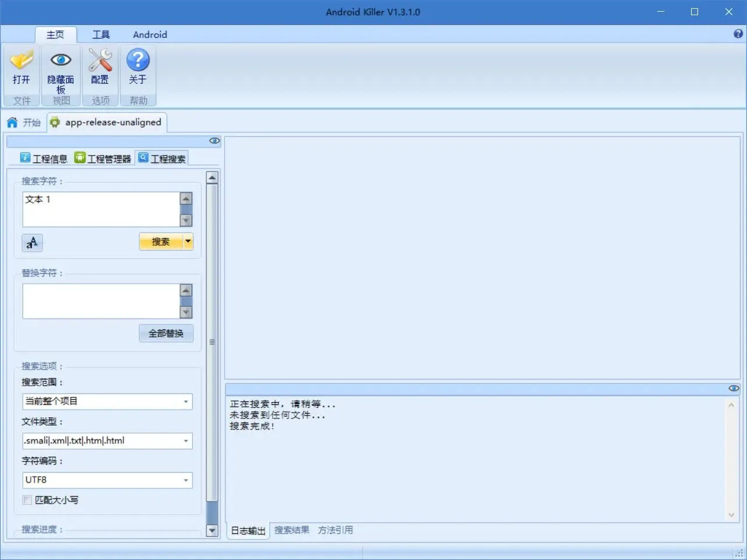
Task: Select app-release-unaligned project tab
Action: click(107, 122)
